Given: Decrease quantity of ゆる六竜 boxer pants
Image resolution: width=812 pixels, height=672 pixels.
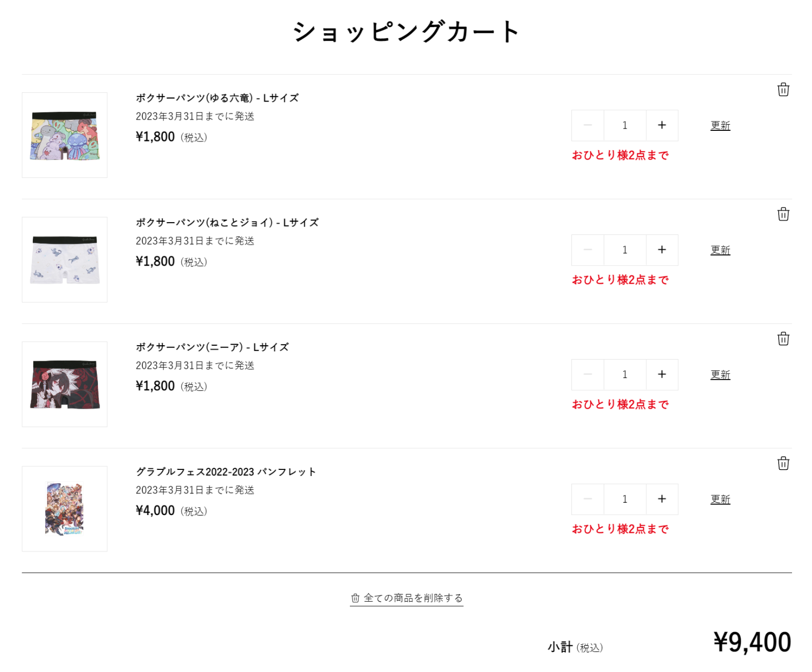Looking at the screenshot, I should pyautogui.click(x=588, y=125).
